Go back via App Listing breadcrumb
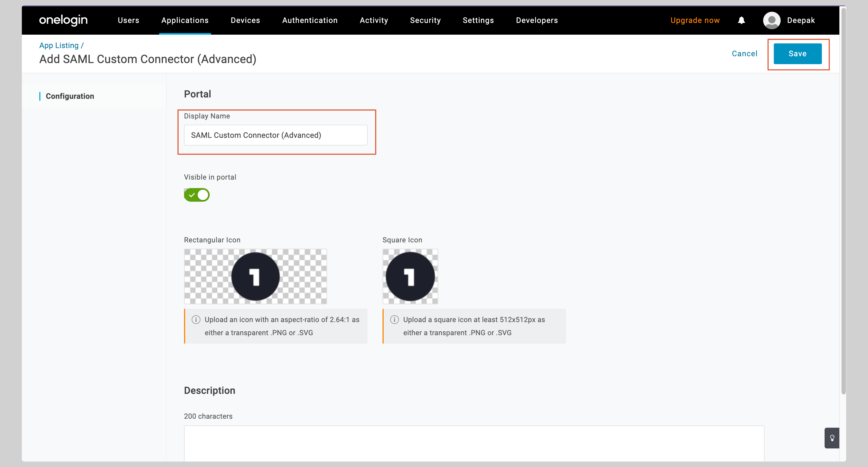 coord(59,46)
